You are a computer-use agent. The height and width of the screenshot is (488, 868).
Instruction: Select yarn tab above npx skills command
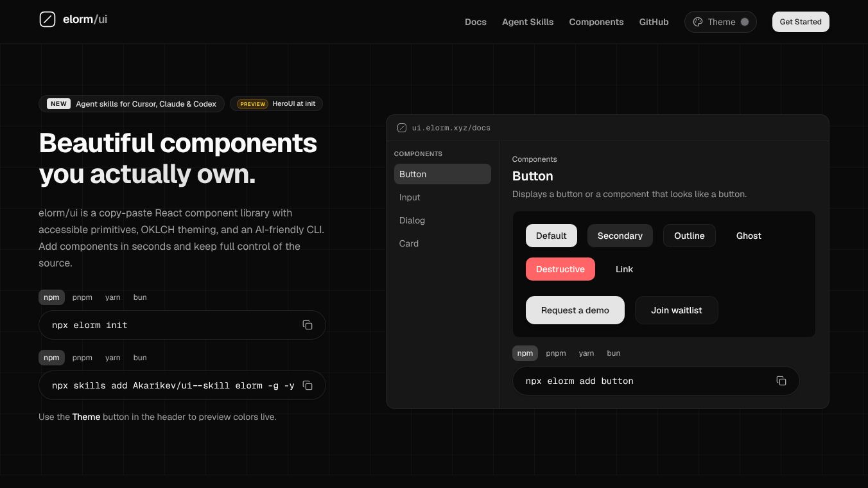click(x=113, y=358)
